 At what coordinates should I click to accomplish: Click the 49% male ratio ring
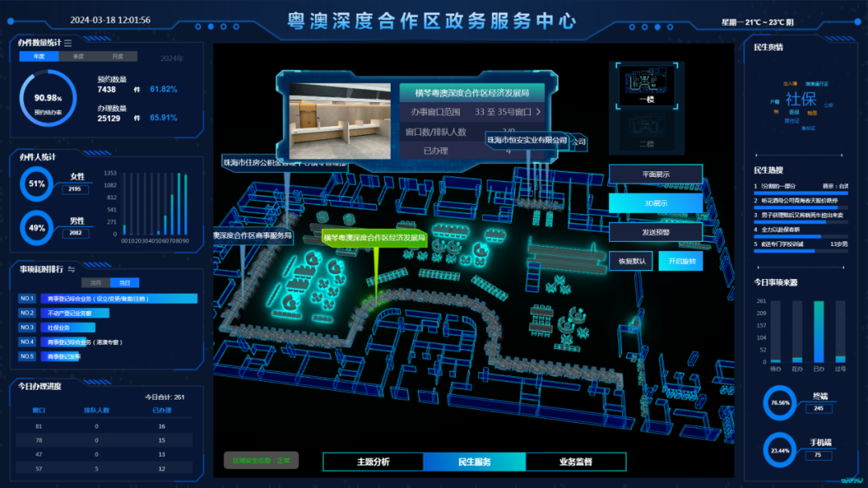37,228
